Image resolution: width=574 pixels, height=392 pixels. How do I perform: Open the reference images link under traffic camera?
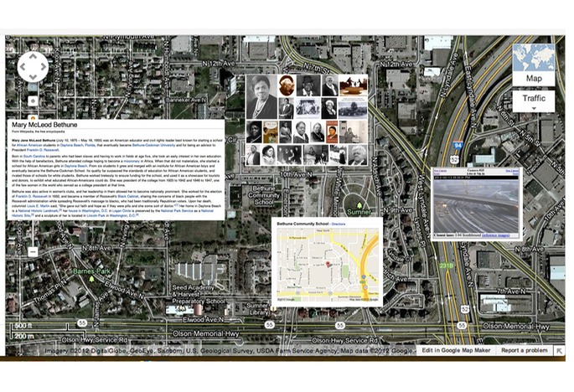click(495, 235)
